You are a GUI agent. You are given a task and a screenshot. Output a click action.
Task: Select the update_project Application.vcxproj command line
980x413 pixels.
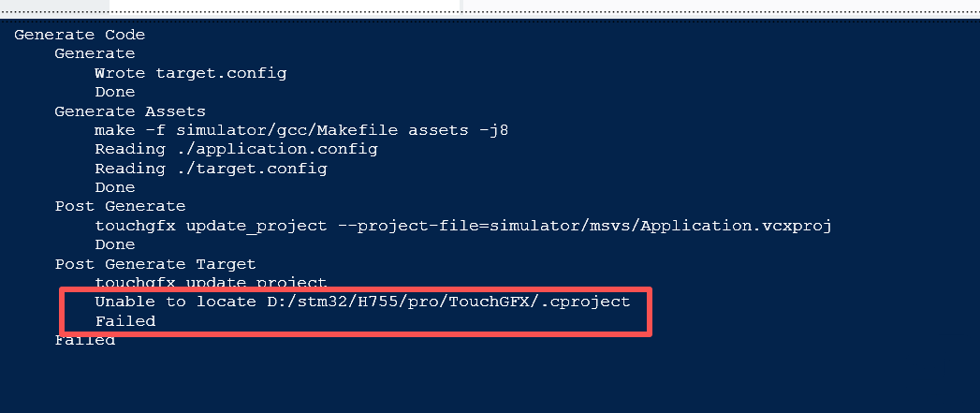(x=463, y=226)
